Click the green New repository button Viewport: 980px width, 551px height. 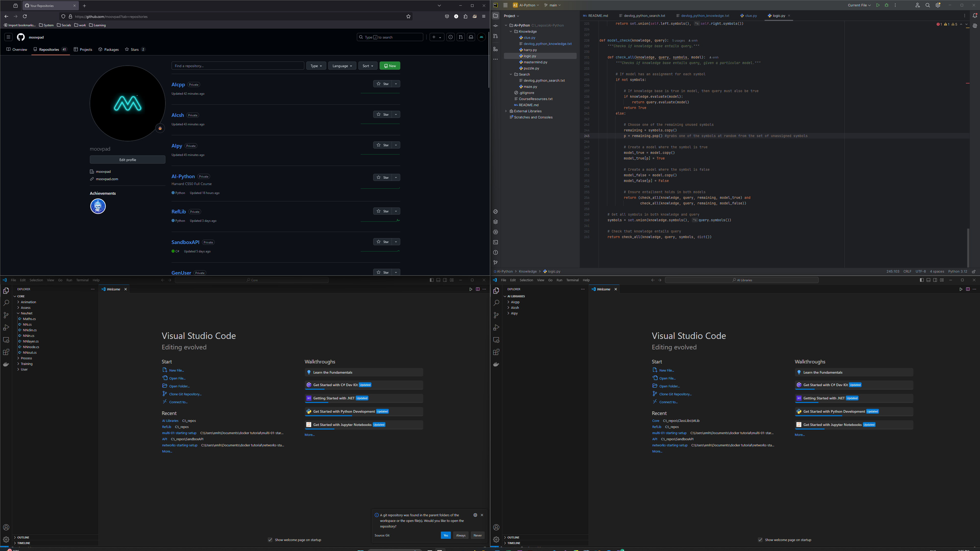(390, 66)
